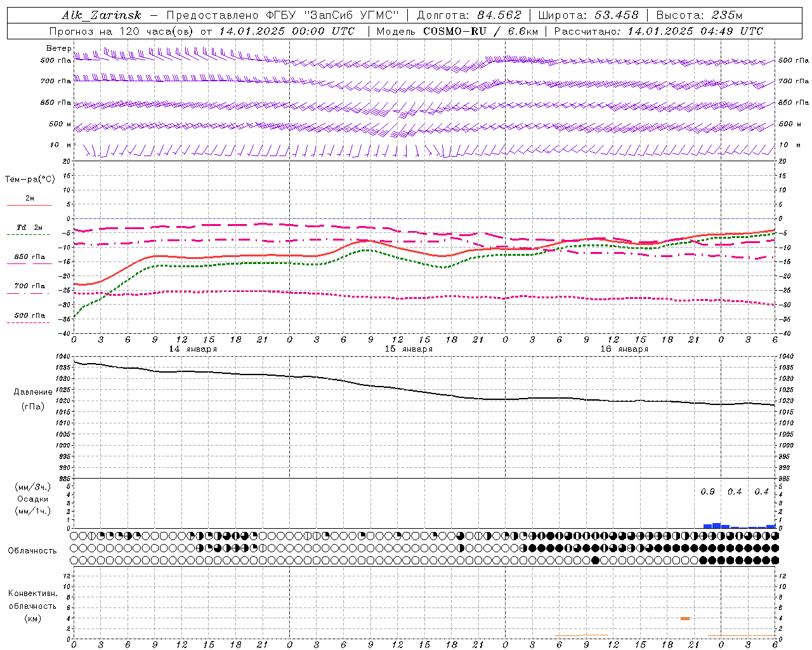Image resolution: width=812 pixels, height=650 pixels.
Task: Click the "(мм/3ч.)" precipitation unit label
Action: click(x=33, y=487)
